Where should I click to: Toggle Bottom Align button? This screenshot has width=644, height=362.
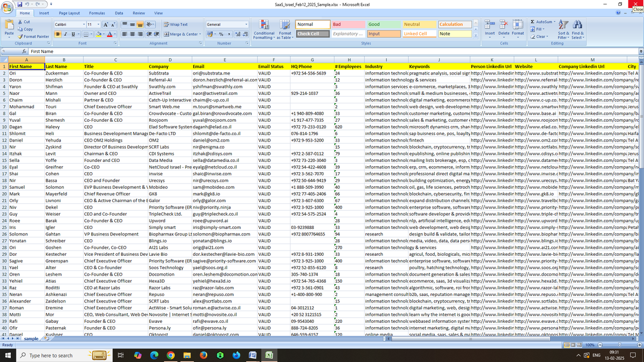tap(140, 25)
